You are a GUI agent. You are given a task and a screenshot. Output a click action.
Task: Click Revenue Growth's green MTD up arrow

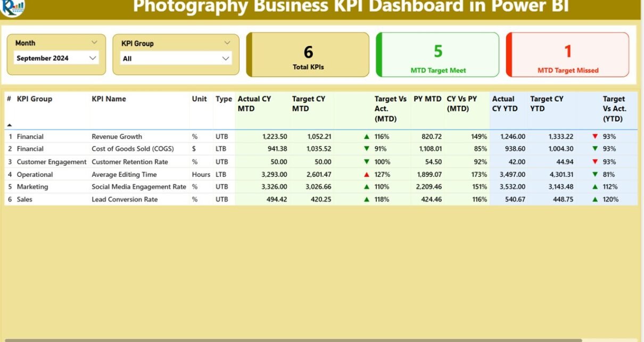366,137
